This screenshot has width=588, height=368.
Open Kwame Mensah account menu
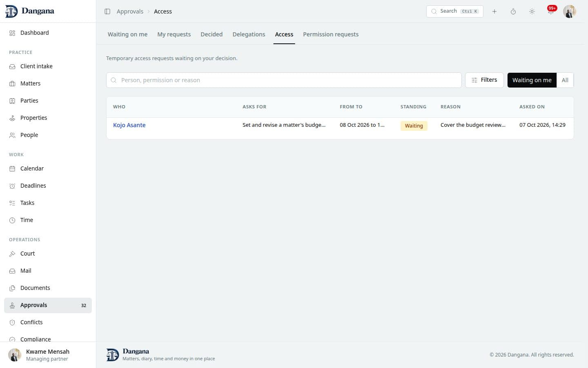pyautogui.click(x=48, y=355)
